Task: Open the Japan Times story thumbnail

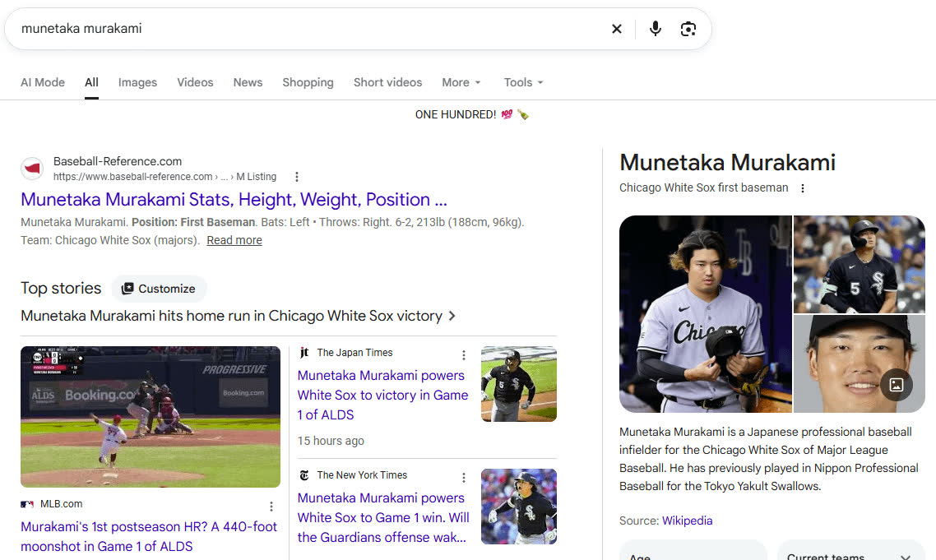Action: (x=519, y=384)
